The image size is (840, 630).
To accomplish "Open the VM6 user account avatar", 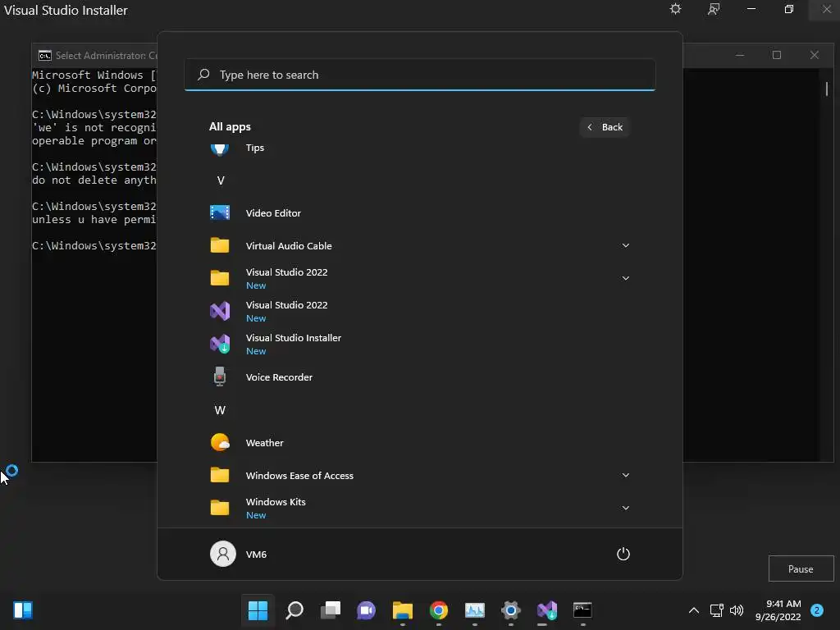I will 223,554.
